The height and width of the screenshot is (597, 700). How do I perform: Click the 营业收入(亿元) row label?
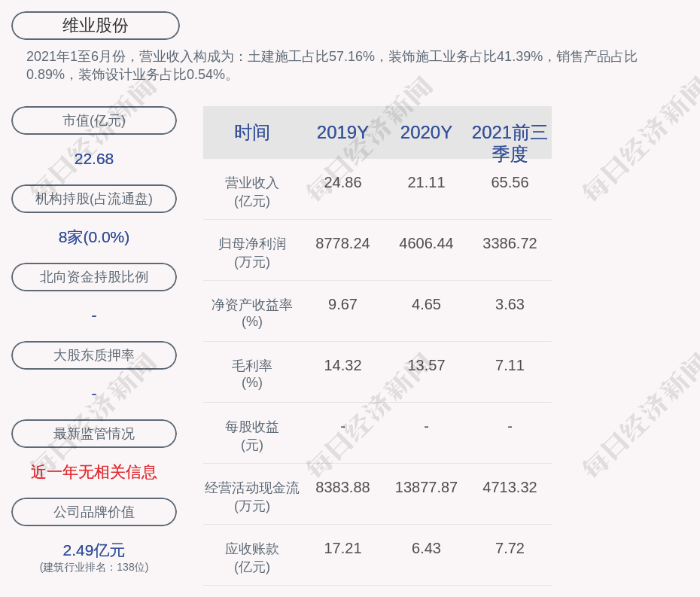tap(252, 192)
